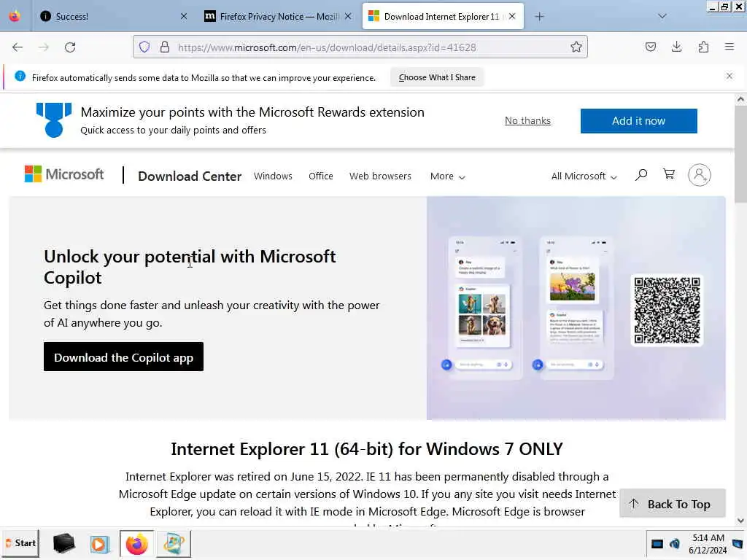This screenshot has height=560, width=747.
Task: Expand the More menu in Download Center
Action: 447,176
